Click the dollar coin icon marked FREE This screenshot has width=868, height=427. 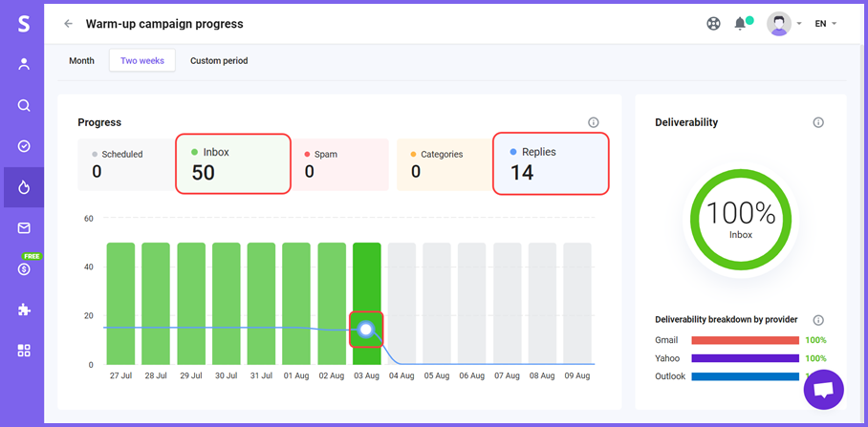pyautogui.click(x=23, y=269)
